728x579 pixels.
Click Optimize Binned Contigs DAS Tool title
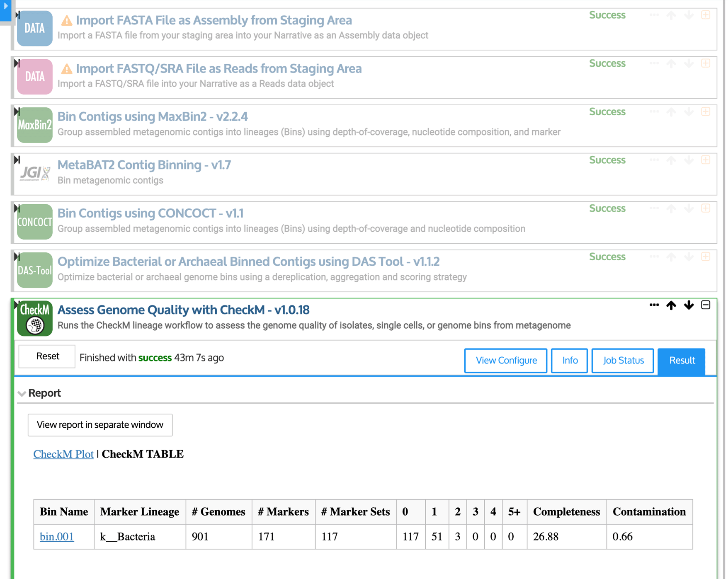249,262
